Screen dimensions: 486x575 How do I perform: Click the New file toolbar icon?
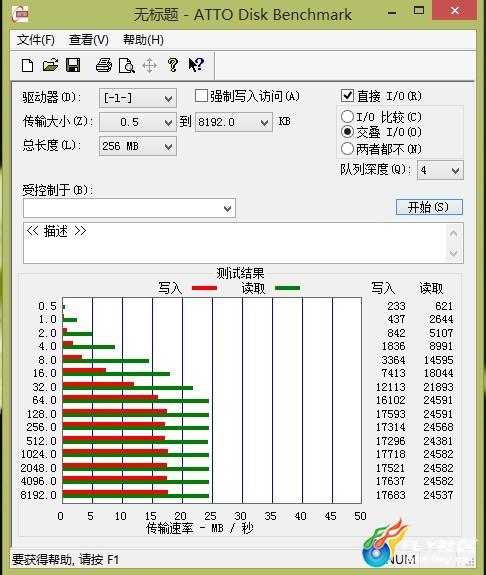[x=28, y=66]
